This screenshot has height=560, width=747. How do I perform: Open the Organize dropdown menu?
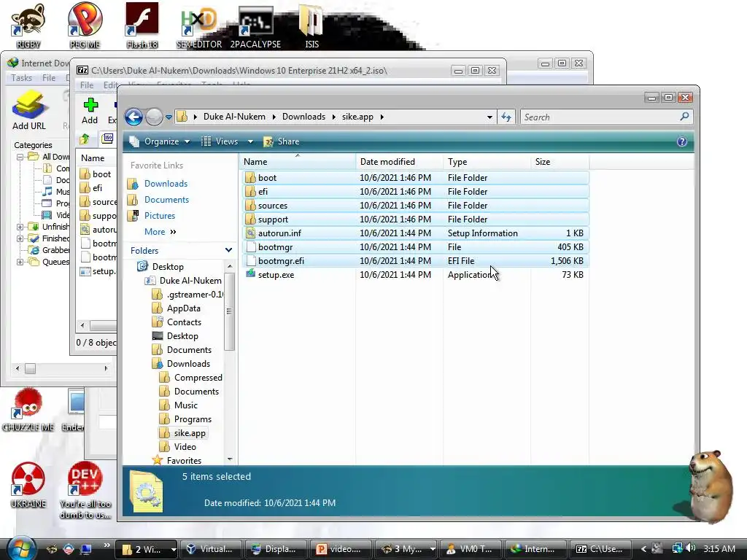[x=160, y=141]
